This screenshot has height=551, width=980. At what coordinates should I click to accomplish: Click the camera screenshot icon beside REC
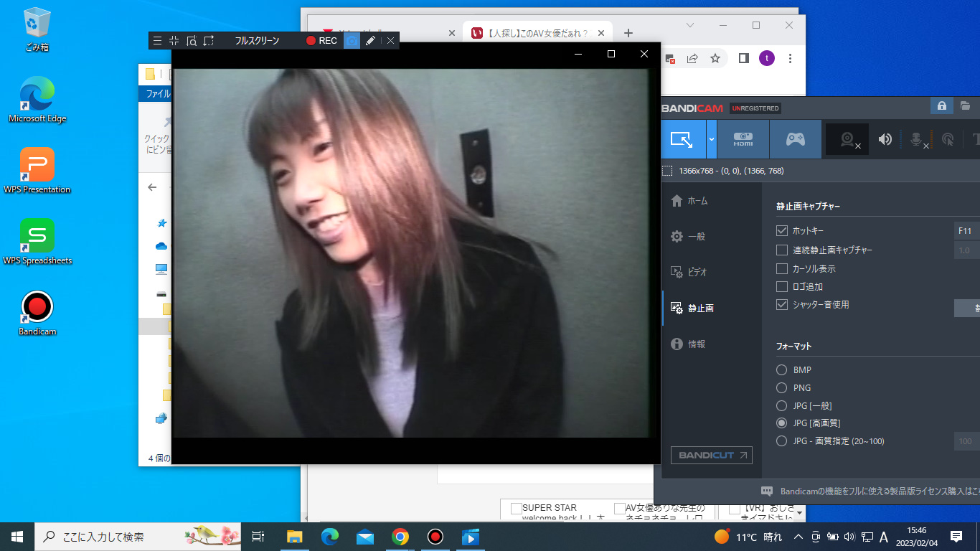click(x=352, y=41)
